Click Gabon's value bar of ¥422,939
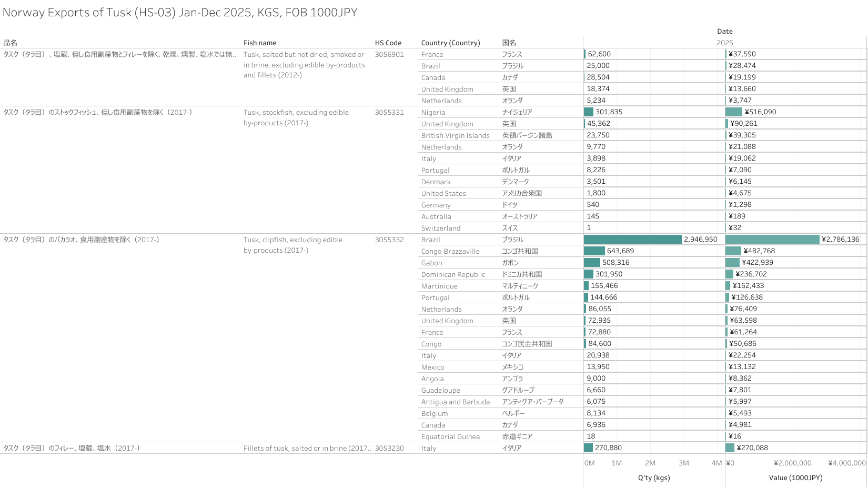 point(732,263)
